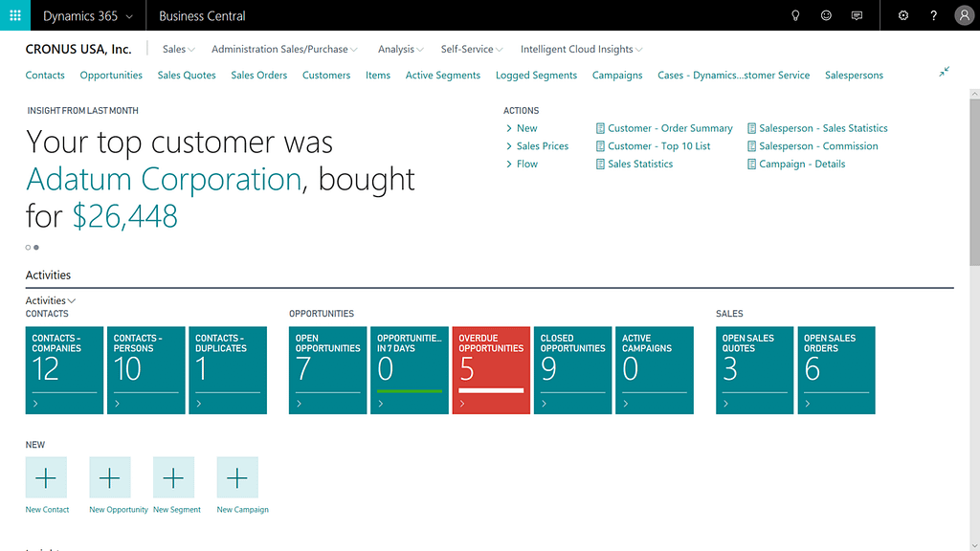The height and width of the screenshot is (551, 980).
Task: Click the New Opportunity plus tile
Action: pos(110,478)
